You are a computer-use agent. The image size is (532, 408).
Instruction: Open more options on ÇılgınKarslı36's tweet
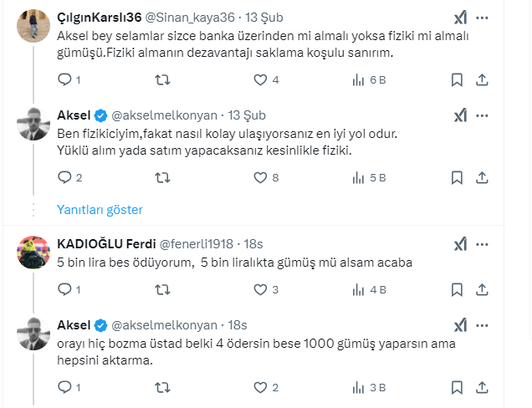482,18
